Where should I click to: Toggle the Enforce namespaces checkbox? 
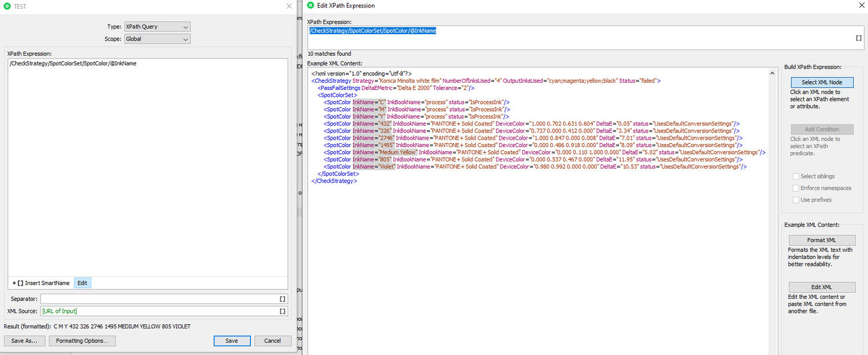pos(796,188)
